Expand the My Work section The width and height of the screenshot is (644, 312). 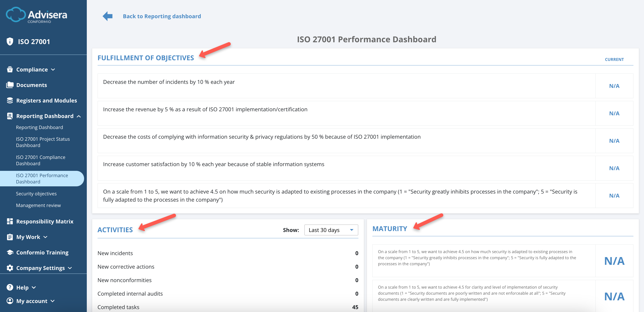(x=45, y=237)
